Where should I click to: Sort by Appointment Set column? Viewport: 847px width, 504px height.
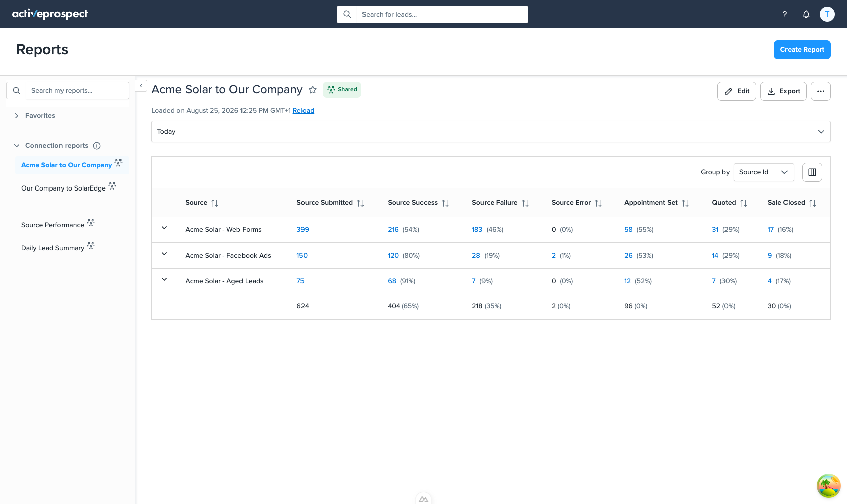pyautogui.click(x=685, y=203)
